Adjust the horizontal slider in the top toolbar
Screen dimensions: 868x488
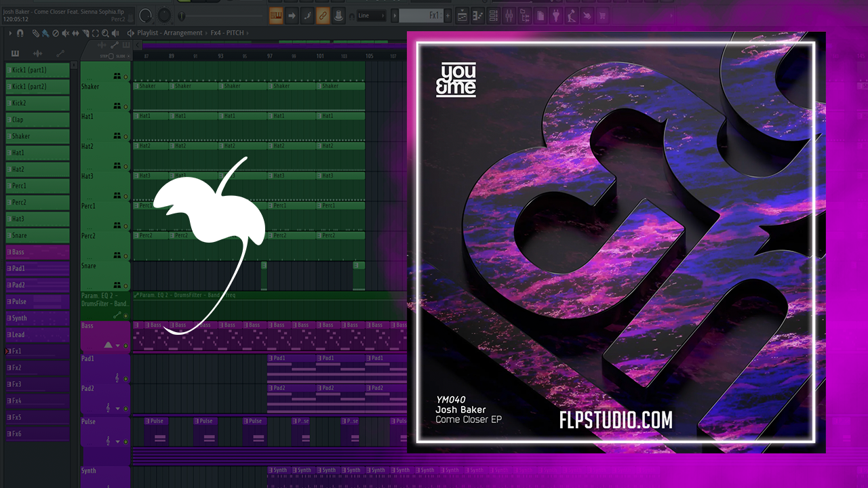point(224,16)
